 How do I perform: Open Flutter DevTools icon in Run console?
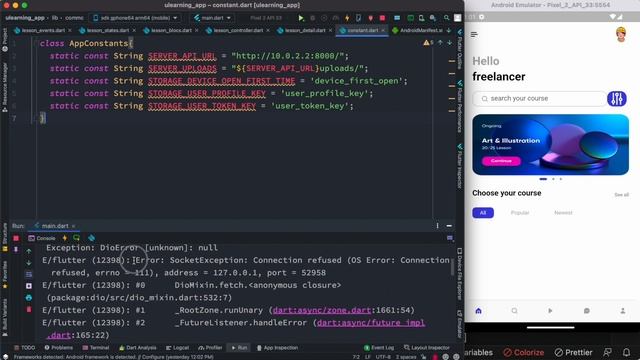[91, 238]
